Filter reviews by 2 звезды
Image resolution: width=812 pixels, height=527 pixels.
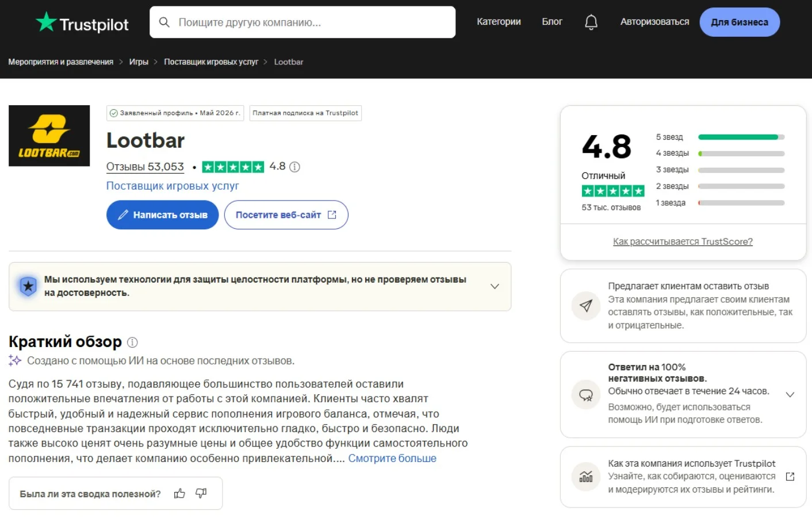click(720, 186)
